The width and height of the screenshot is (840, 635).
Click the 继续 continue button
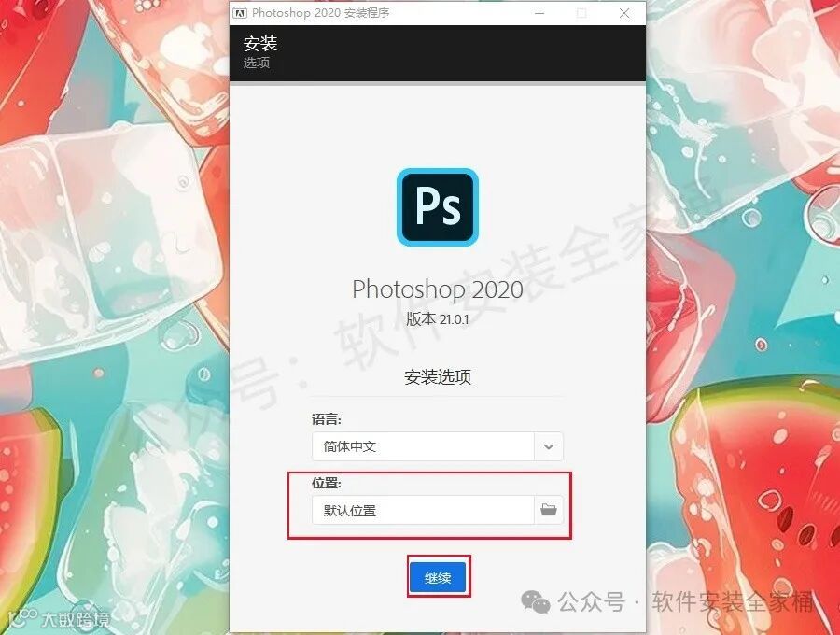tap(438, 577)
